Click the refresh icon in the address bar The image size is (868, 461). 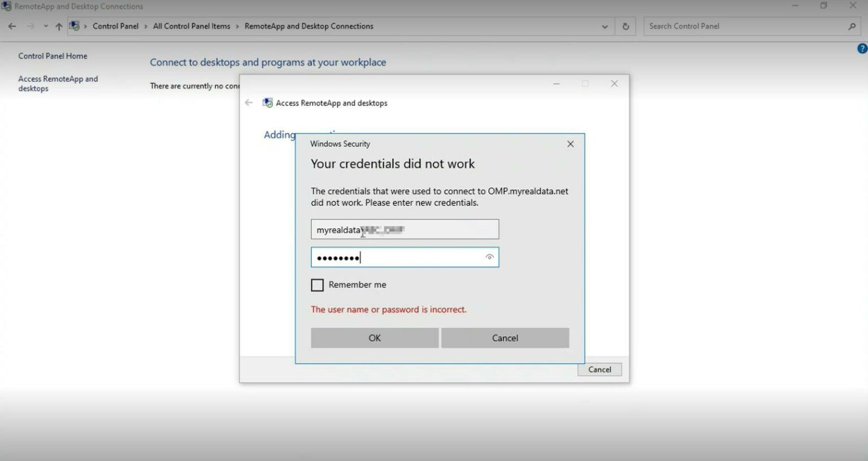(x=626, y=26)
